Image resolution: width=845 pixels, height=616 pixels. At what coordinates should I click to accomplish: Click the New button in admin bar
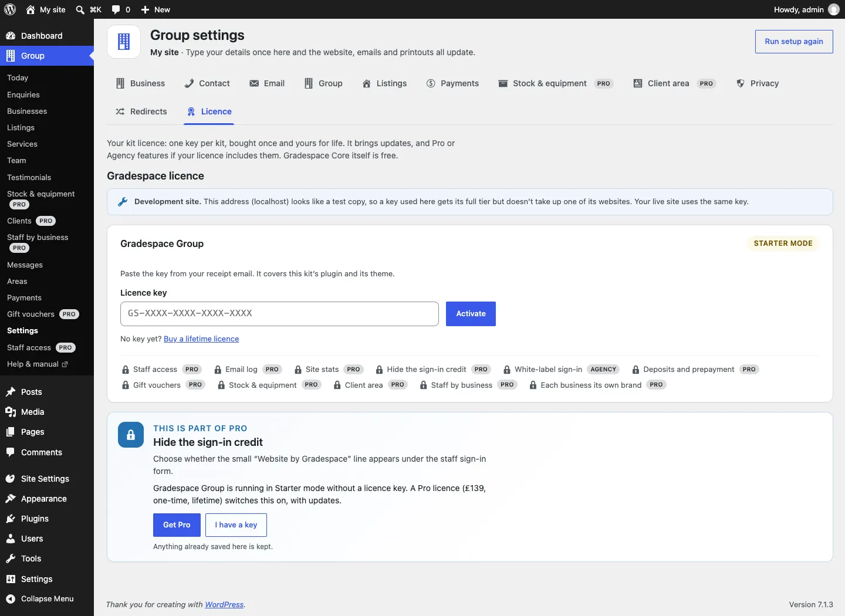pyautogui.click(x=156, y=9)
